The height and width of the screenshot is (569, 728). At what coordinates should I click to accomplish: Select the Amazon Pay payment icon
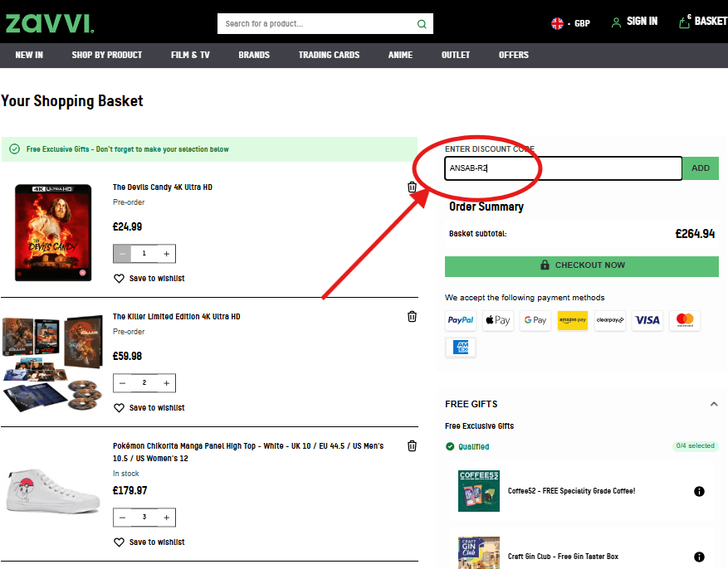pyautogui.click(x=573, y=320)
